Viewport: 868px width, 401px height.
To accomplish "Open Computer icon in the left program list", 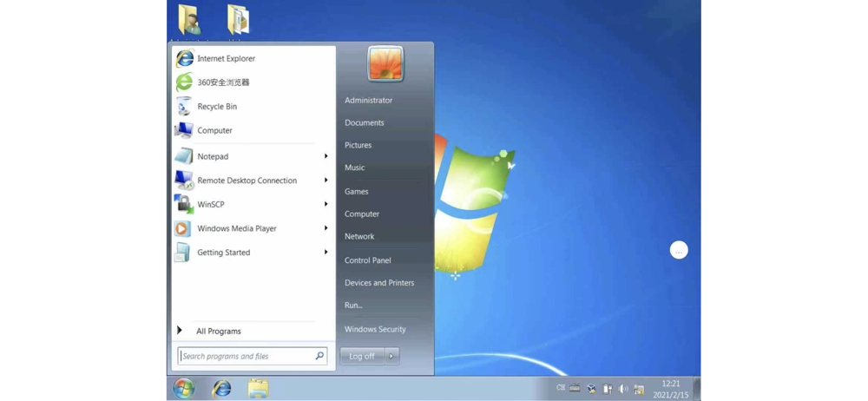I will pos(184,131).
